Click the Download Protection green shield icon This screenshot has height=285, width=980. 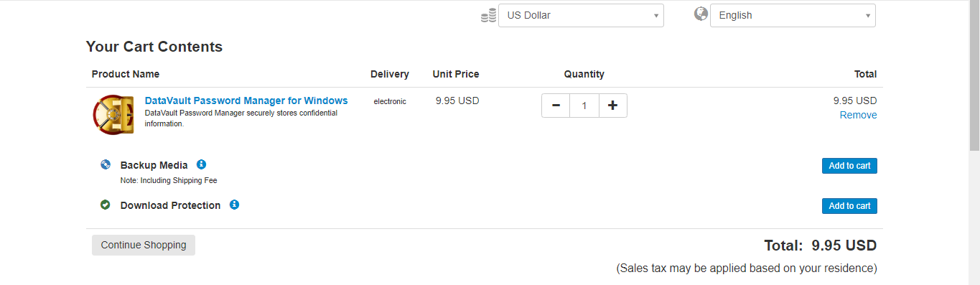point(106,205)
